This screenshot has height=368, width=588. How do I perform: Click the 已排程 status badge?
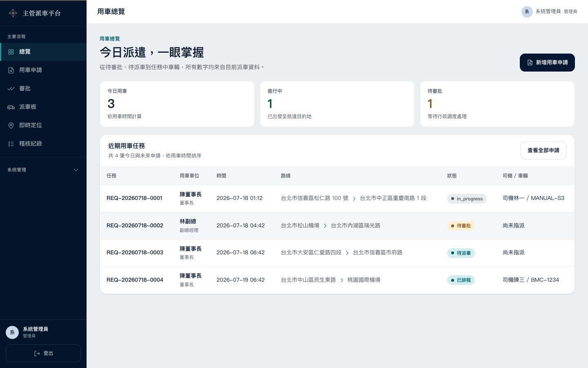[x=461, y=280]
